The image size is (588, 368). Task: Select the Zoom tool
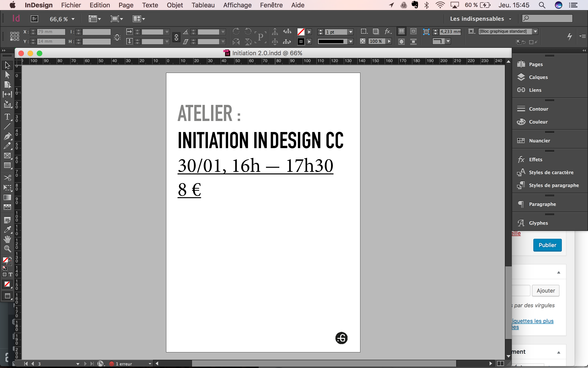[x=7, y=249]
